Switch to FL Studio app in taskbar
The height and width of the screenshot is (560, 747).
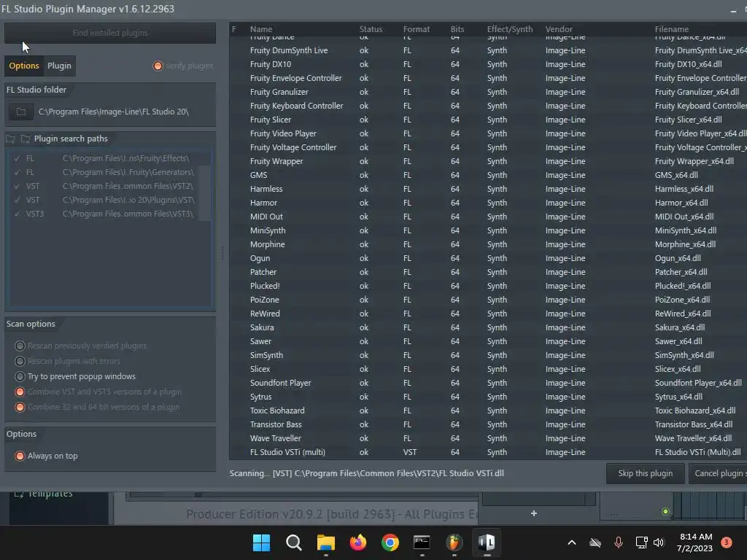(454, 542)
